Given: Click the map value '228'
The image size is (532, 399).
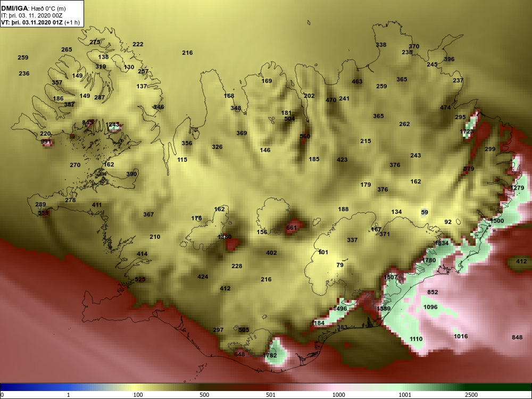Looking at the screenshot, I should click(237, 266).
